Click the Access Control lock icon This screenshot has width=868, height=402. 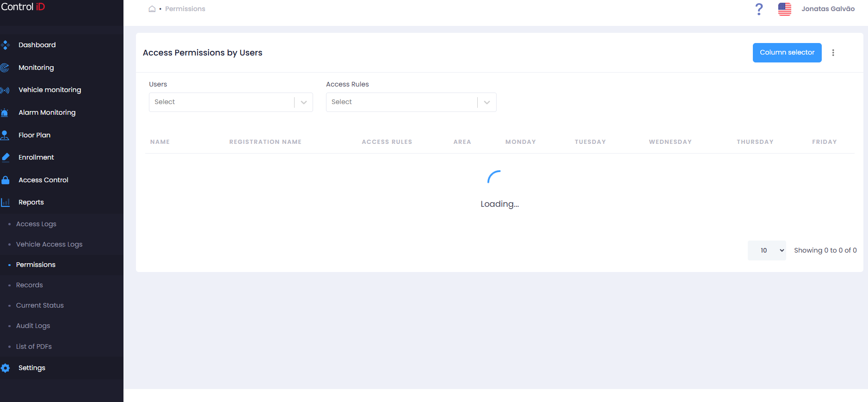[5, 180]
